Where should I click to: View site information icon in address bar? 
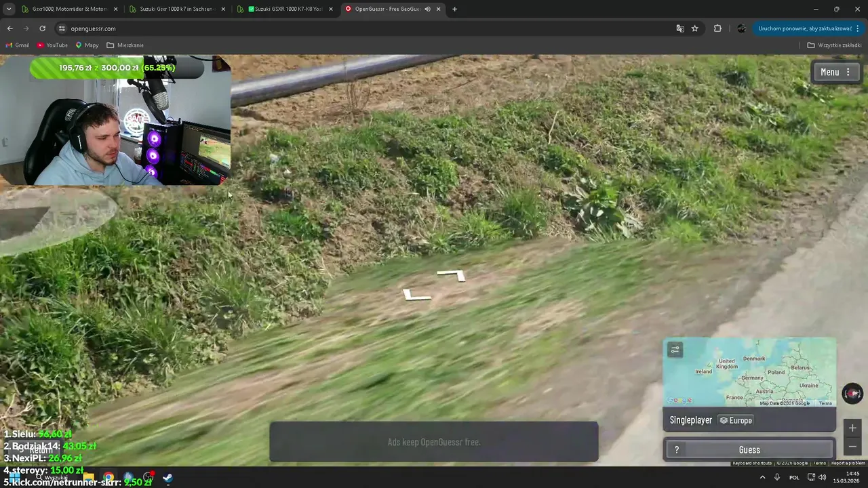(x=62, y=28)
